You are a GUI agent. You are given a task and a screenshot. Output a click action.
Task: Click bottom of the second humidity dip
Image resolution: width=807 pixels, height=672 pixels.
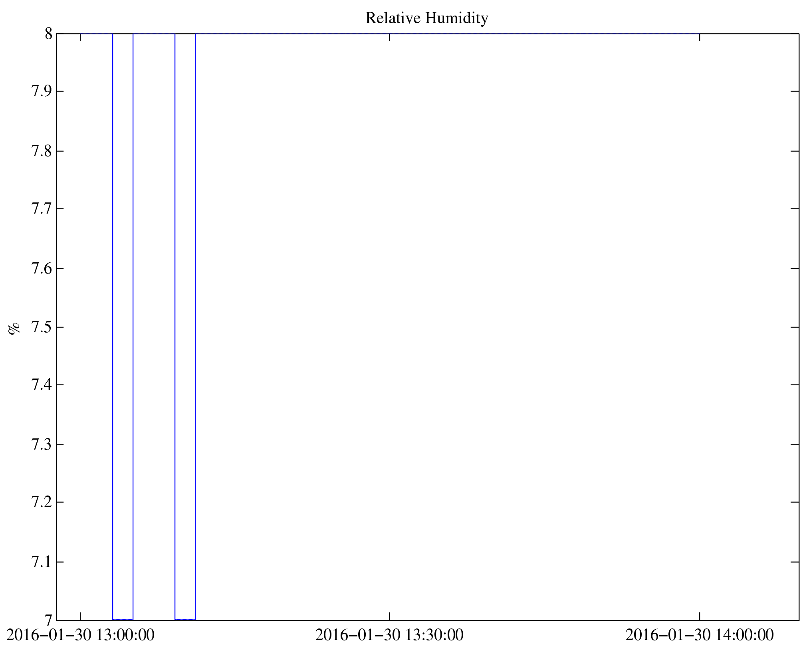(x=185, y=619)
